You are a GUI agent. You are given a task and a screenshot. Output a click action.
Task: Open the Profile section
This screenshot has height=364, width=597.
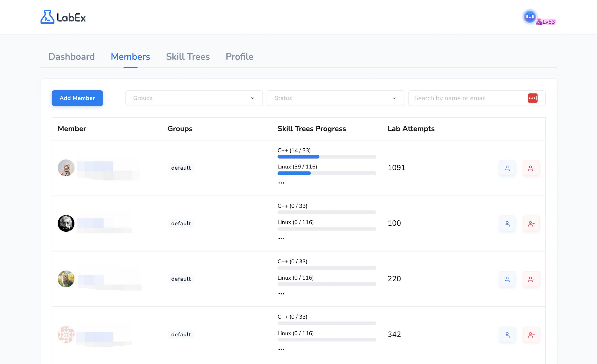point(239,57)
